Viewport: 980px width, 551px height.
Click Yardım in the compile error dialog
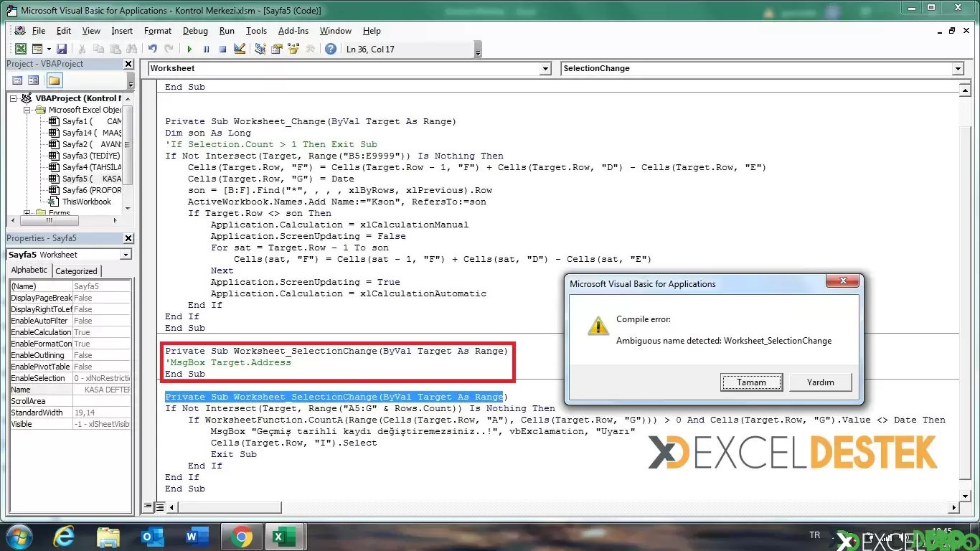pyautogui.click(x=820, y=382)
